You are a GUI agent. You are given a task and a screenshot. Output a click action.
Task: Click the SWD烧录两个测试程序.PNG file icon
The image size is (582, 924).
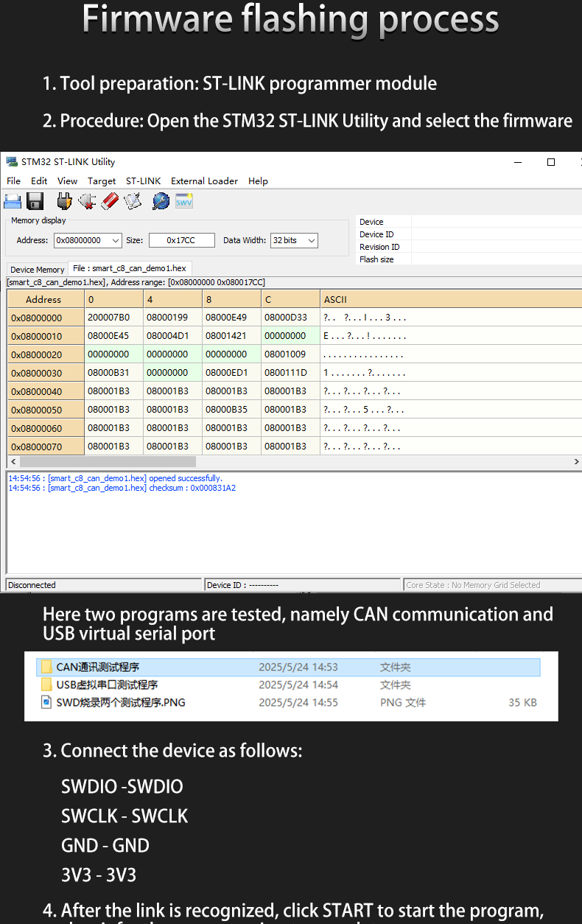46,703
